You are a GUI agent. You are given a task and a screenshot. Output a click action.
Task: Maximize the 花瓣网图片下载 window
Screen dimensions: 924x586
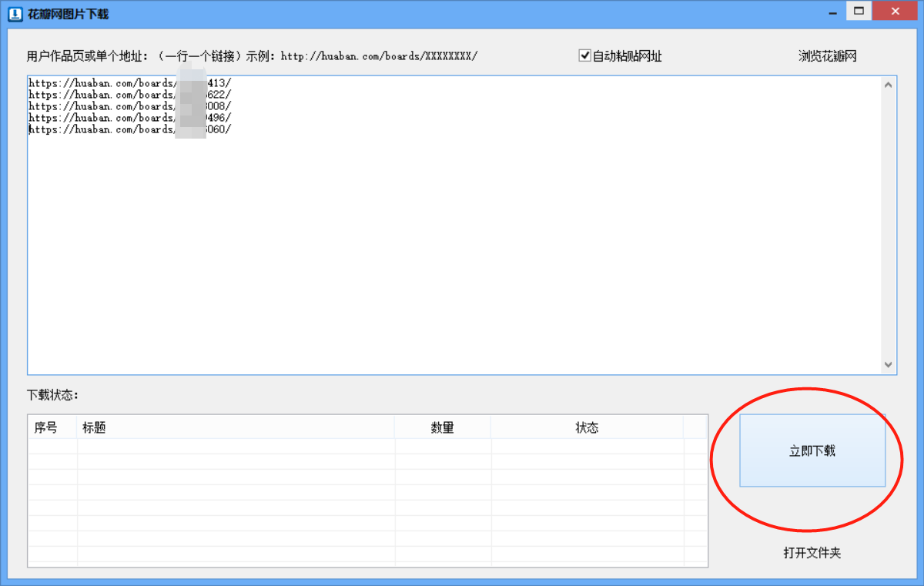click(x=859, y=11)
